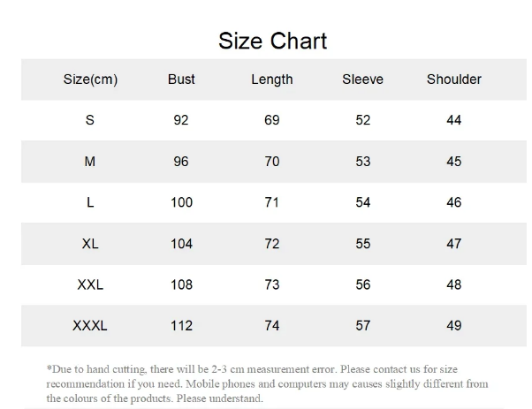Click the bust value 92

pyautogui.click(x=181, y=120)
